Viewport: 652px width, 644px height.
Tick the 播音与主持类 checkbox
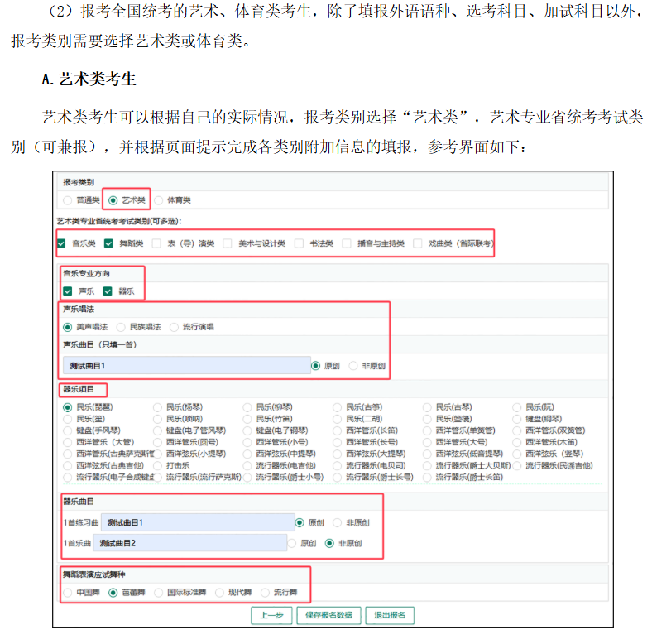coord(347,243)
